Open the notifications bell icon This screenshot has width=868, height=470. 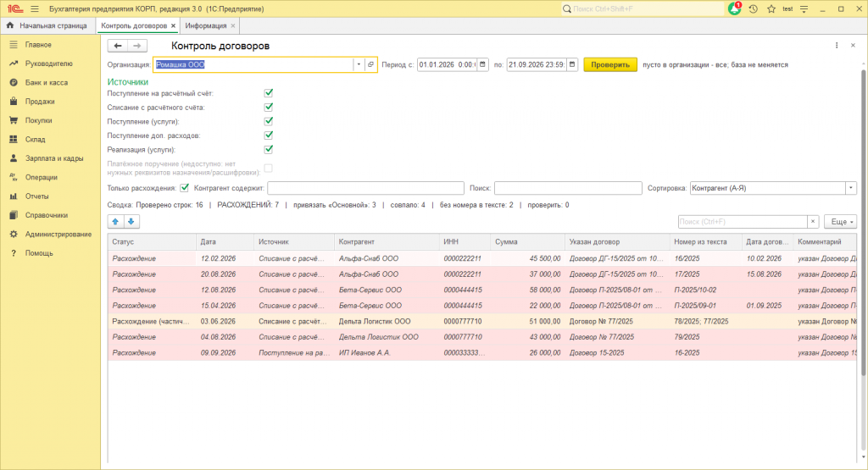[x=735, y=8]
